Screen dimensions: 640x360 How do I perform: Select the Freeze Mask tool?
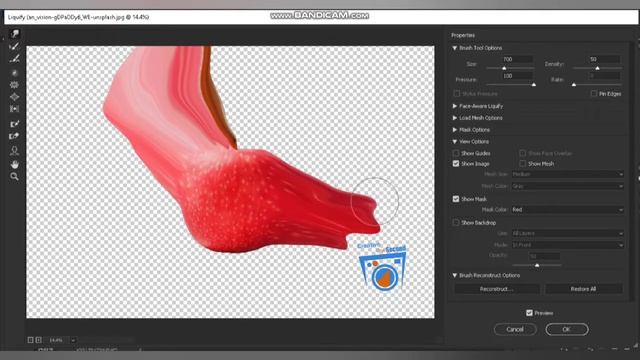[x=14, y=124]
